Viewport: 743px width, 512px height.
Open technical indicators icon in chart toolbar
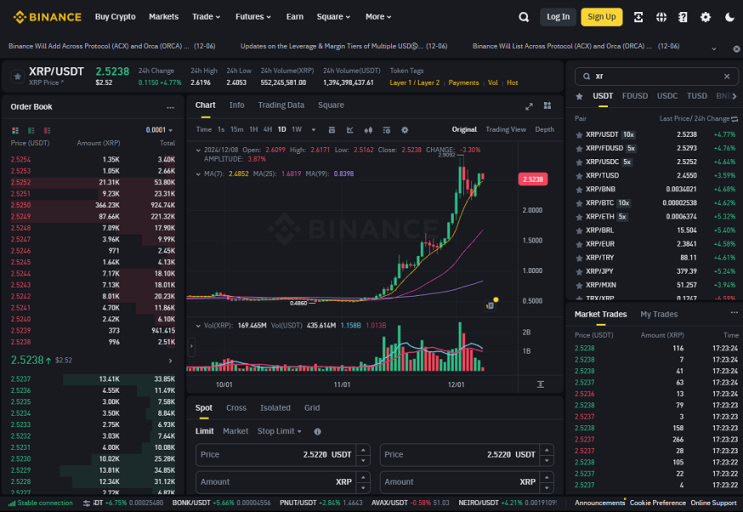(350, 130)
